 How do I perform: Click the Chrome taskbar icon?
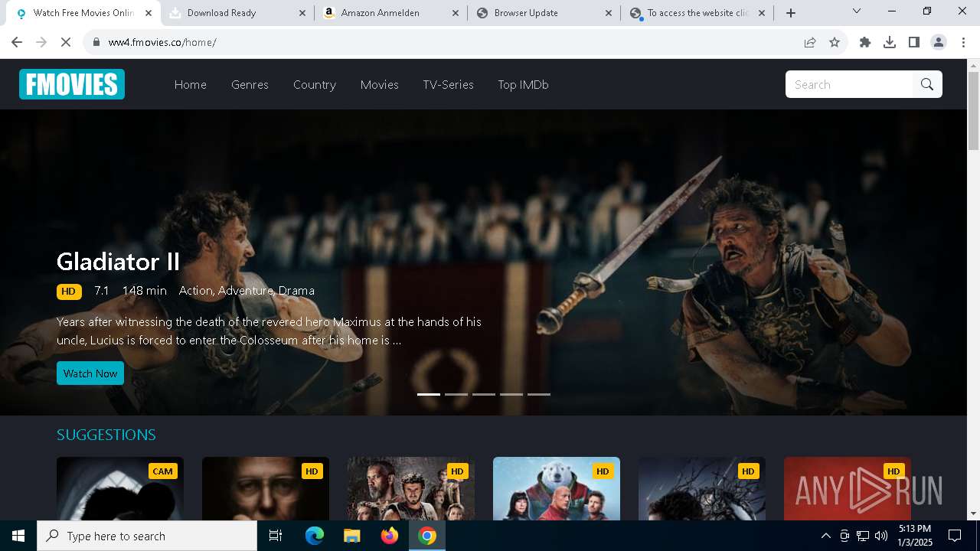pos(427,536)
